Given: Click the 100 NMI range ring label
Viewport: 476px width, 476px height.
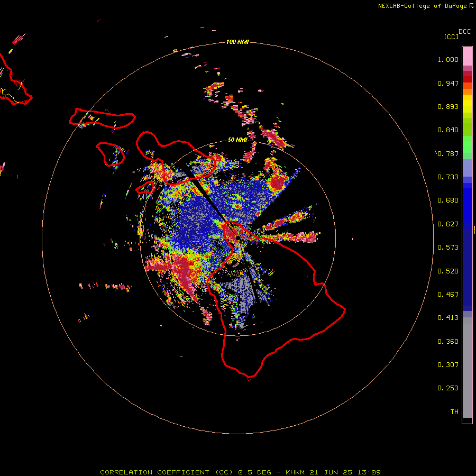Looking at the screenshot, I should point(237,42).
